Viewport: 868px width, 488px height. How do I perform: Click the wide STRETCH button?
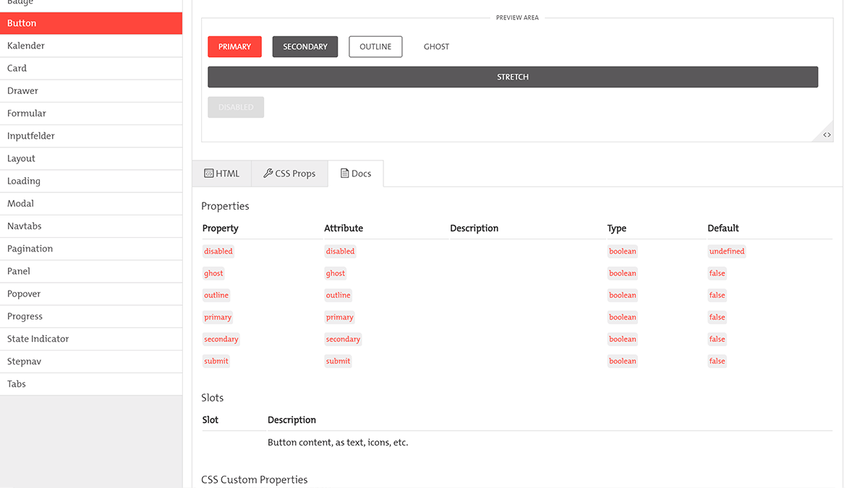(x=513, y=77)
